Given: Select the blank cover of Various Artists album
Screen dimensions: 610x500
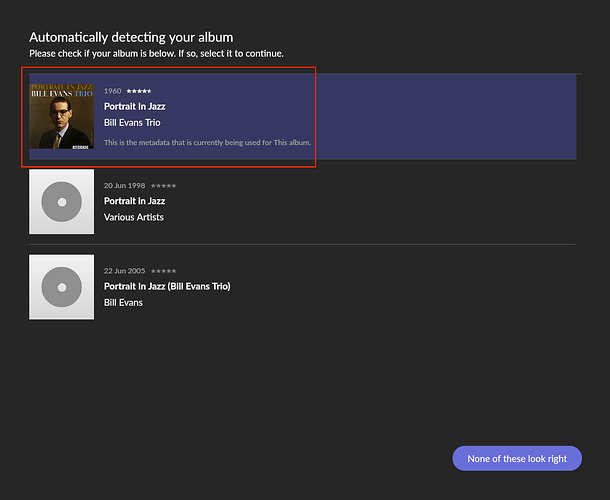Looking at the screenshot, I should 61,202.
